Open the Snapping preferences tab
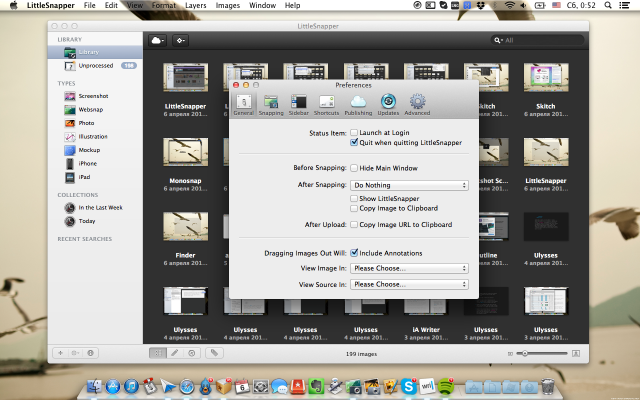This screenshot has width=640, height=400. (271, 104)
